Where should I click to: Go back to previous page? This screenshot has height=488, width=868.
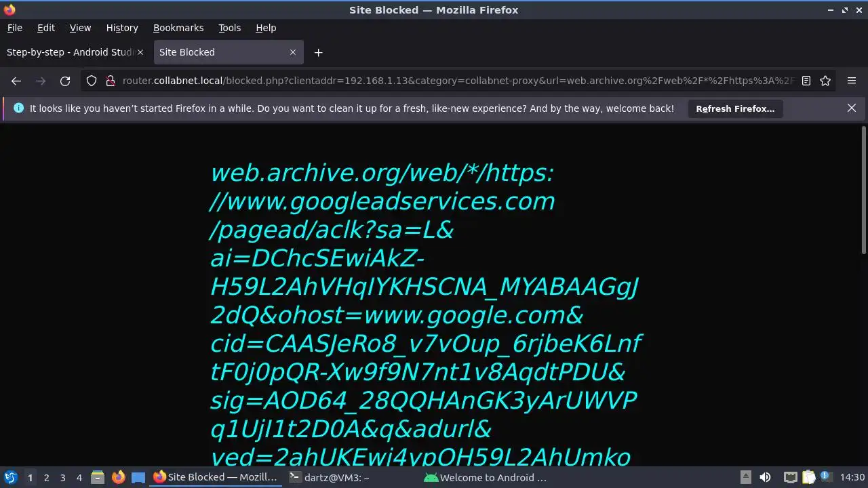16,81
